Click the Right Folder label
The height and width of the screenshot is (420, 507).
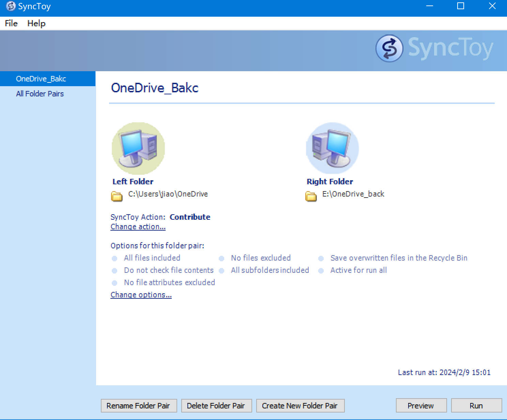tap(330, 182)
